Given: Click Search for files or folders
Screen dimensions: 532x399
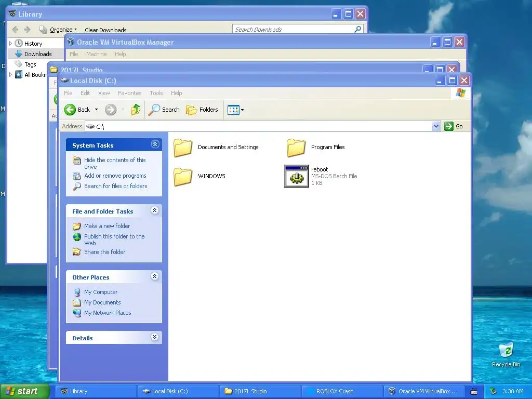Looking at the screenshot, I should click(x=116, y=186).
